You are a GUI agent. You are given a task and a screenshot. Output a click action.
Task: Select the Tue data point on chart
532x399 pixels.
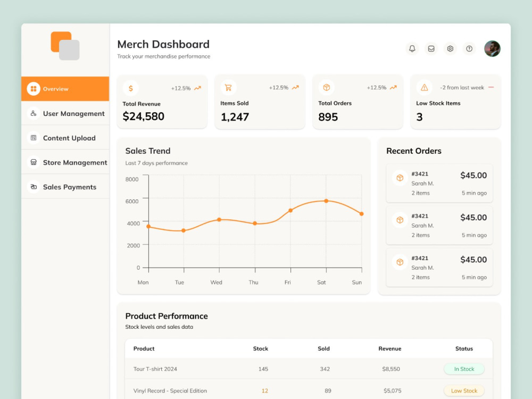click(184, 230)
